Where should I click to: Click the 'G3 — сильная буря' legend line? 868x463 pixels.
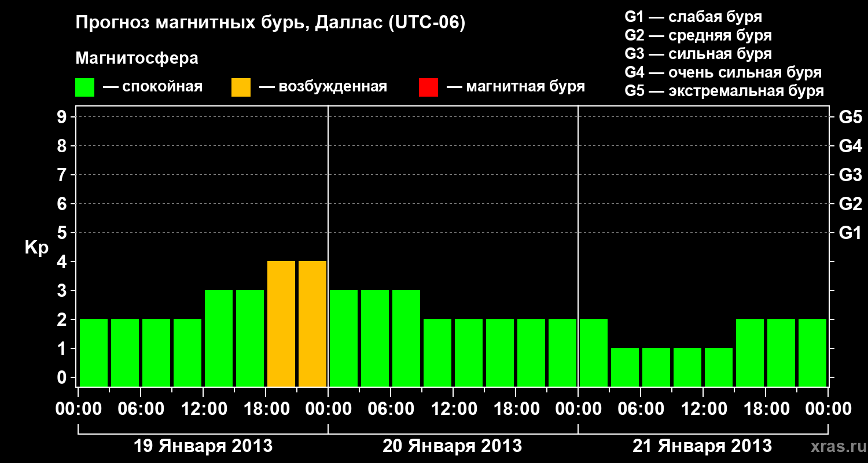point(698,54)
